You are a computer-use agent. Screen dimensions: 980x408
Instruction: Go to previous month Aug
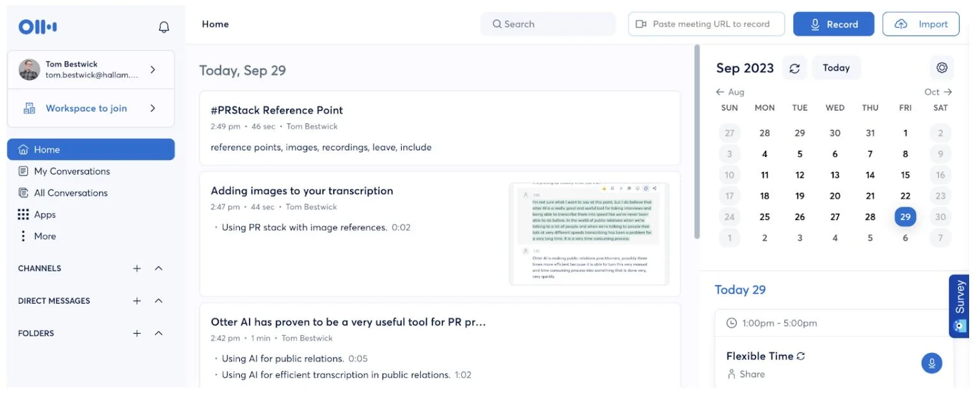[730, 92]
